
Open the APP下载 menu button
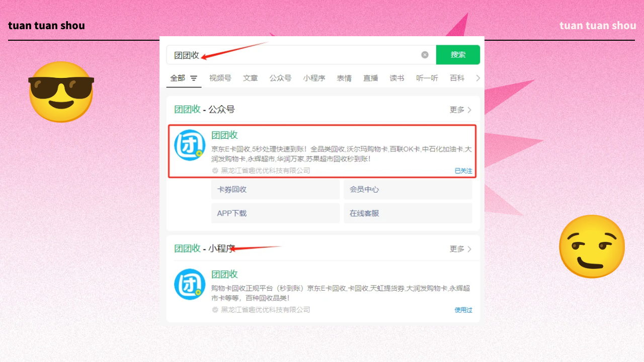276,213
